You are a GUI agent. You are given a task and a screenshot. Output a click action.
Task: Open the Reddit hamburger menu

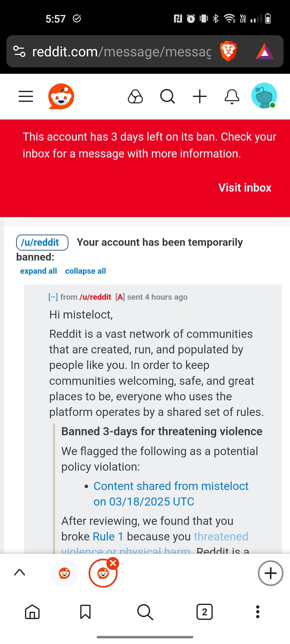click(x=26, y=96)
